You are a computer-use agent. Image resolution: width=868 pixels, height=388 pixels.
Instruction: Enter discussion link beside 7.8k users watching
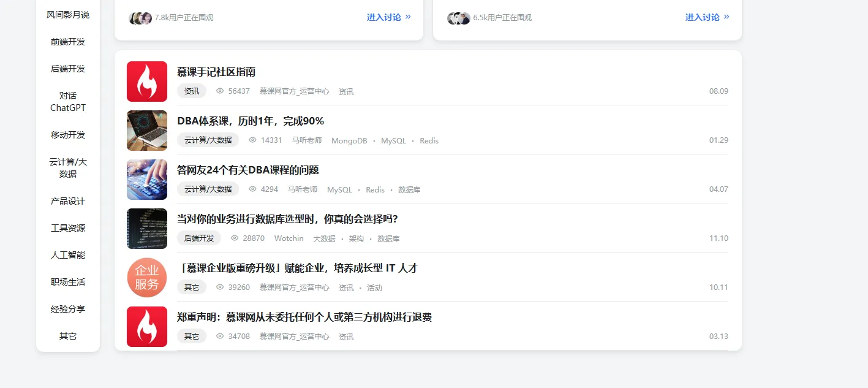click(388, 17)
